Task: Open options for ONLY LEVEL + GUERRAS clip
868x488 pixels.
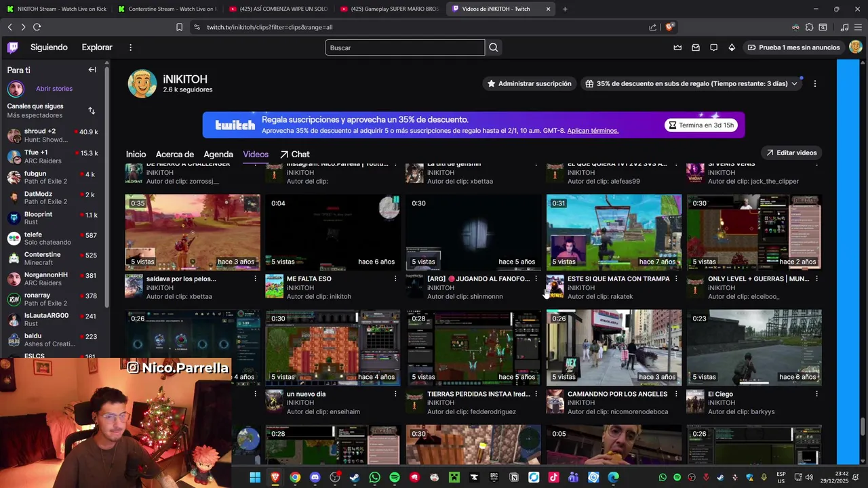Action: pos(816,279)
